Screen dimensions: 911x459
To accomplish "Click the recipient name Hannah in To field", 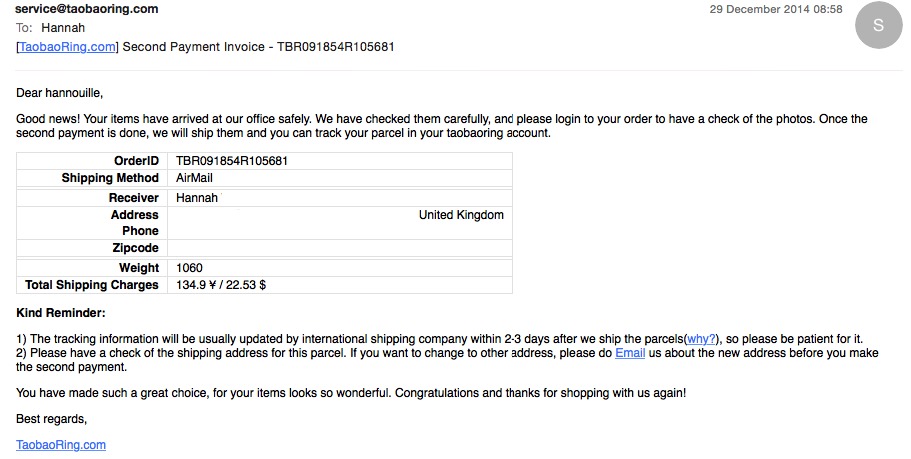I will (63, 27).
